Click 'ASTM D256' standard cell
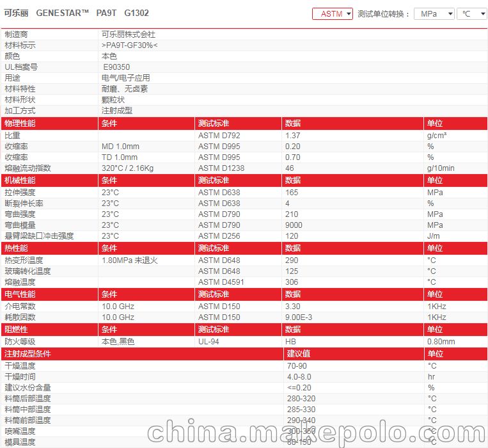 (219, 236)
